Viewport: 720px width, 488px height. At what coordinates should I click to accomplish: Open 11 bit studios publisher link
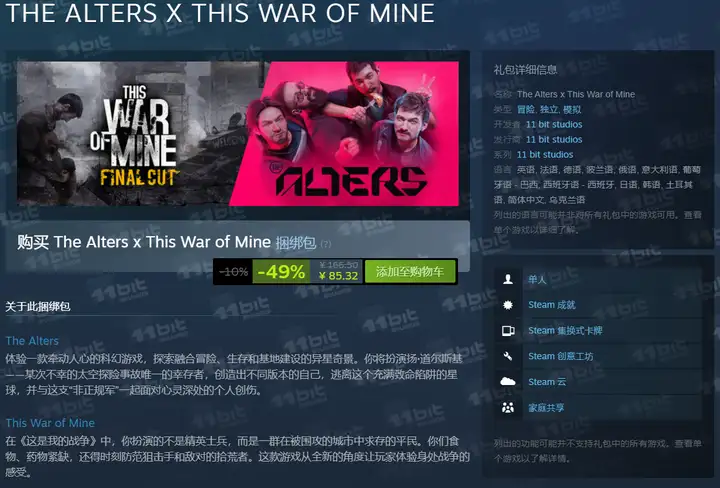(x=554, y=140)
